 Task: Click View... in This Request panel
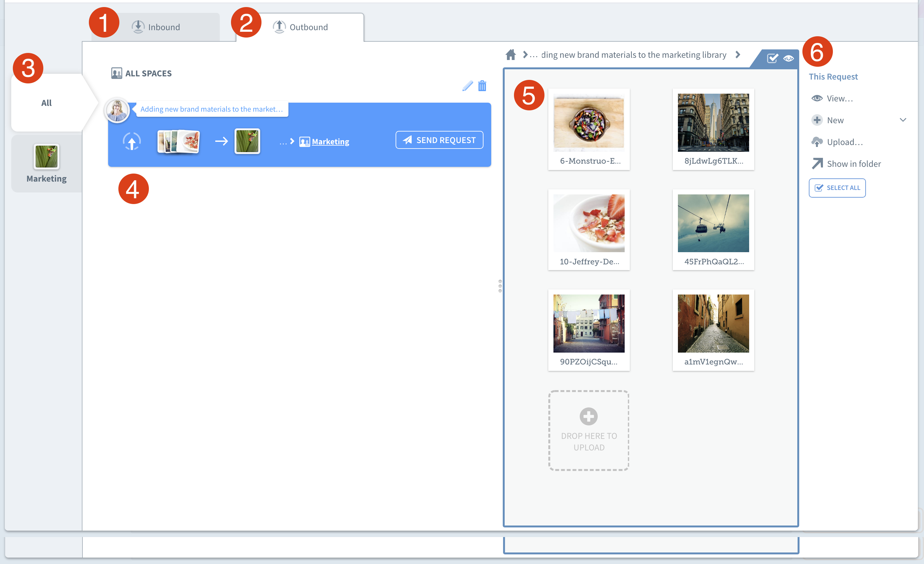click(832, 98)
